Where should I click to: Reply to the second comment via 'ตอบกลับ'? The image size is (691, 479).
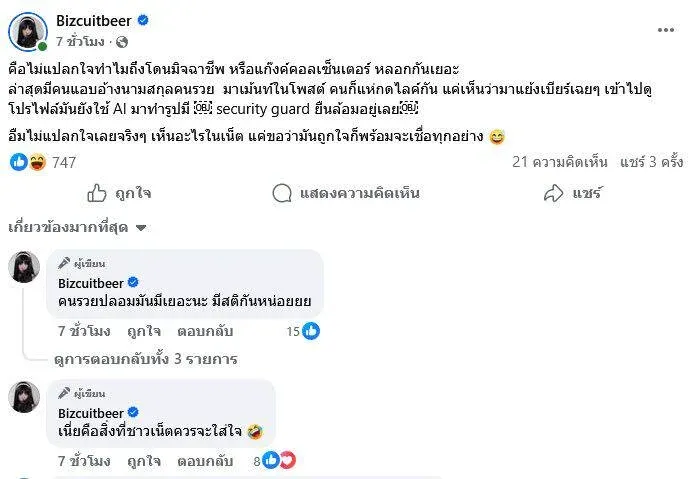point(205,461)
